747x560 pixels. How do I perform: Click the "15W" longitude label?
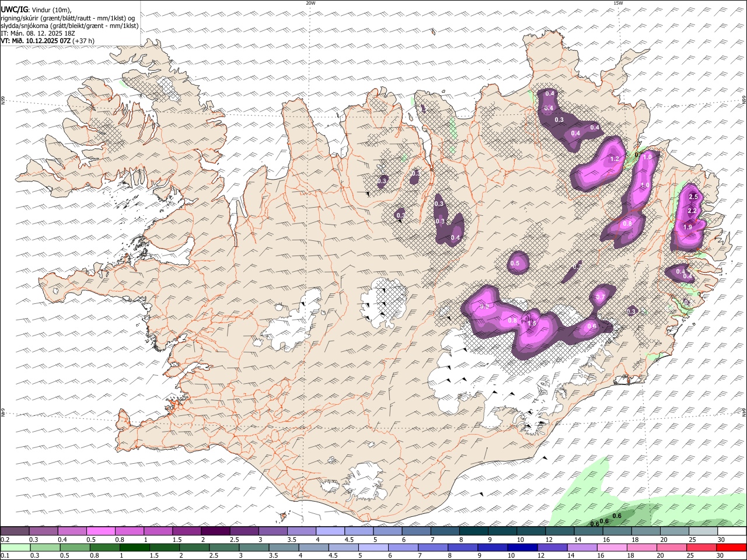pos(617,3)
